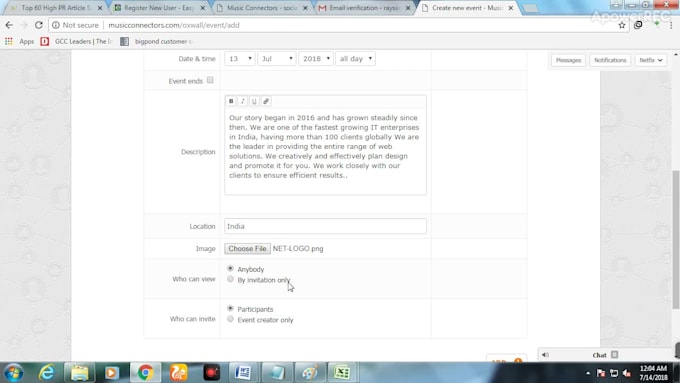Switch to Email verification tab
Image resolution: width=680 pixels, height=383 pixels.
click(363, 8)
